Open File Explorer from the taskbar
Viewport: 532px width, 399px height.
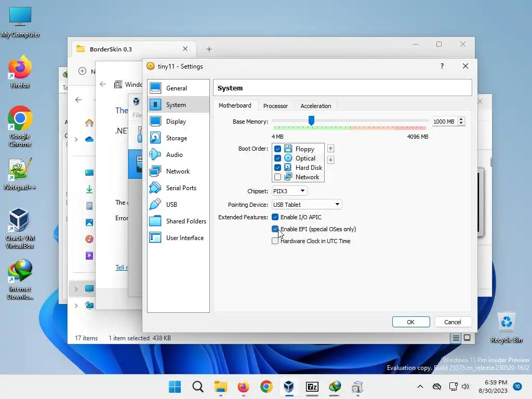pos(220,387)
